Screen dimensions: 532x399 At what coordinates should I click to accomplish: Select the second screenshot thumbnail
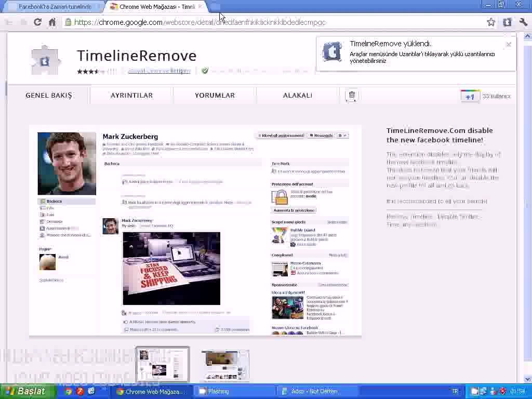coord(225,365)
